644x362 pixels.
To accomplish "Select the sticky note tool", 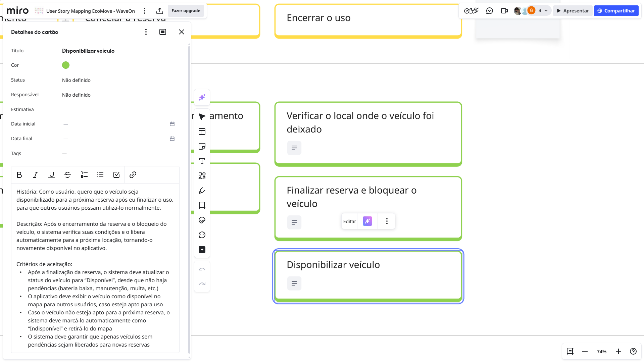I will tap(202, 146).
